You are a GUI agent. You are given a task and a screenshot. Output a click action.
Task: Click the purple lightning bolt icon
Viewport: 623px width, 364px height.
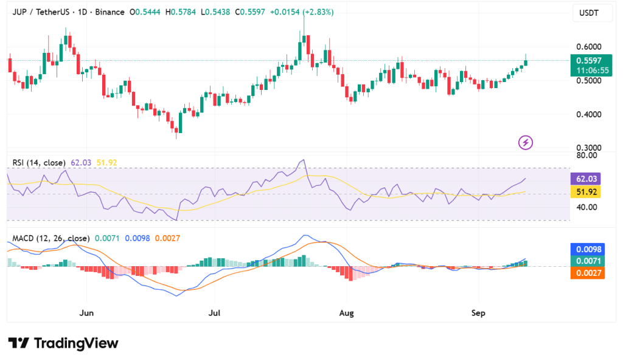coord(526,143)
